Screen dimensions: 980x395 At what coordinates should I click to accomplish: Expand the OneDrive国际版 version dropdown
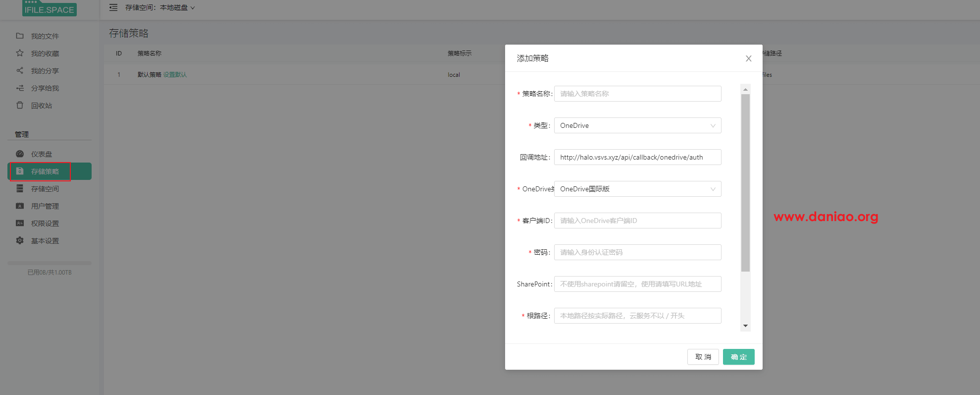point(637,189)
